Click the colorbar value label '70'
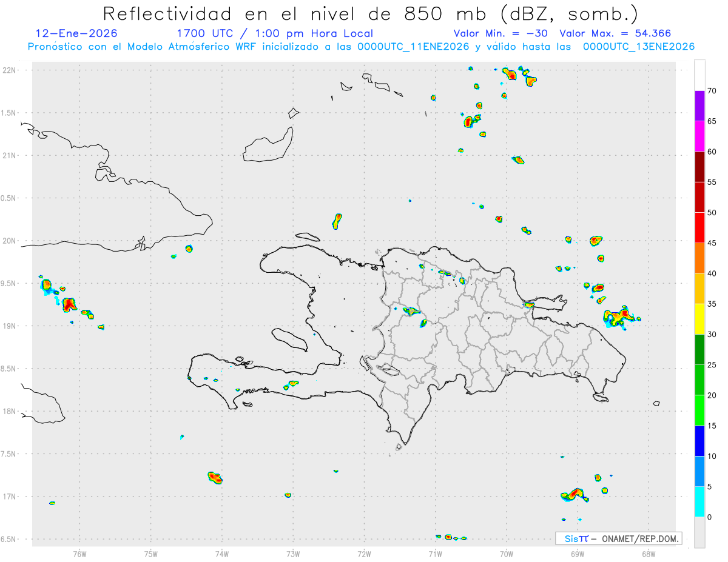728x562 pixels. (712, 91)
